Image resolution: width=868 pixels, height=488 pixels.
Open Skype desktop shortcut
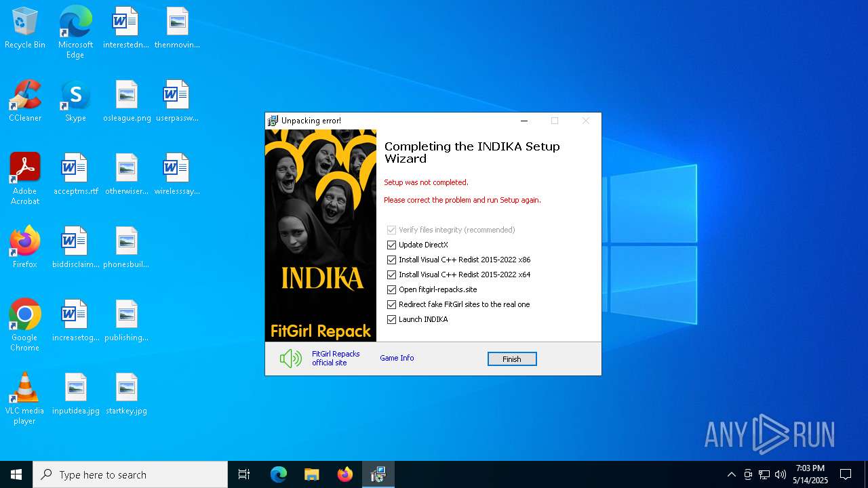tap(75, 101)
